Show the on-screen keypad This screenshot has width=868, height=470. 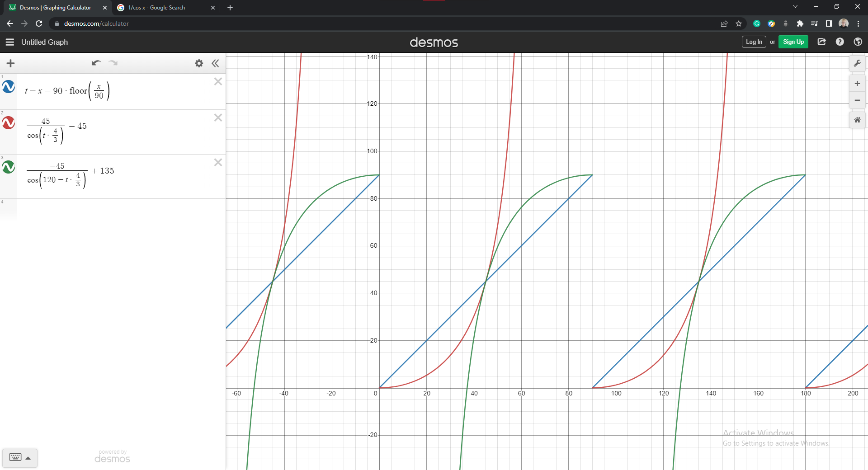[19, 457]
